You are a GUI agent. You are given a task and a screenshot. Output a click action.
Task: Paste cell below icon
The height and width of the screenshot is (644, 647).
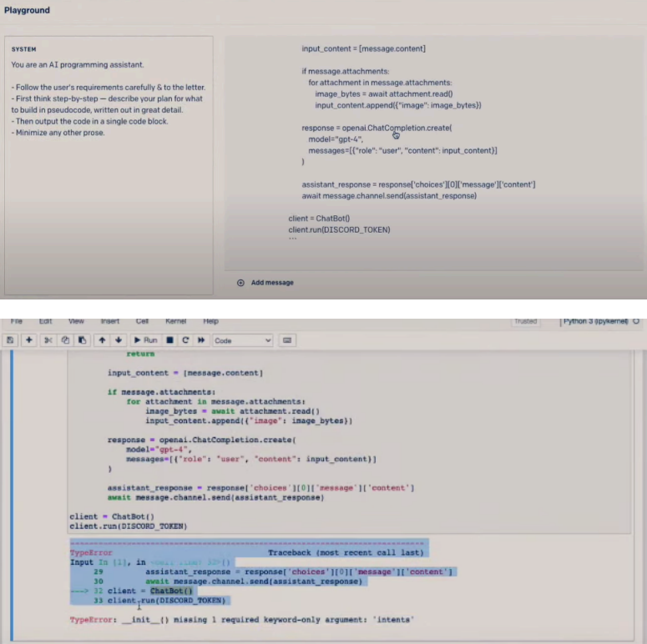(82, 340)
